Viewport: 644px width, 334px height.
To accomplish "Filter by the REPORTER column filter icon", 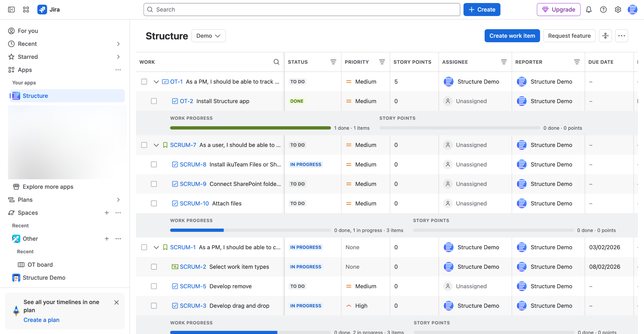I will click(x=577, y=62).
